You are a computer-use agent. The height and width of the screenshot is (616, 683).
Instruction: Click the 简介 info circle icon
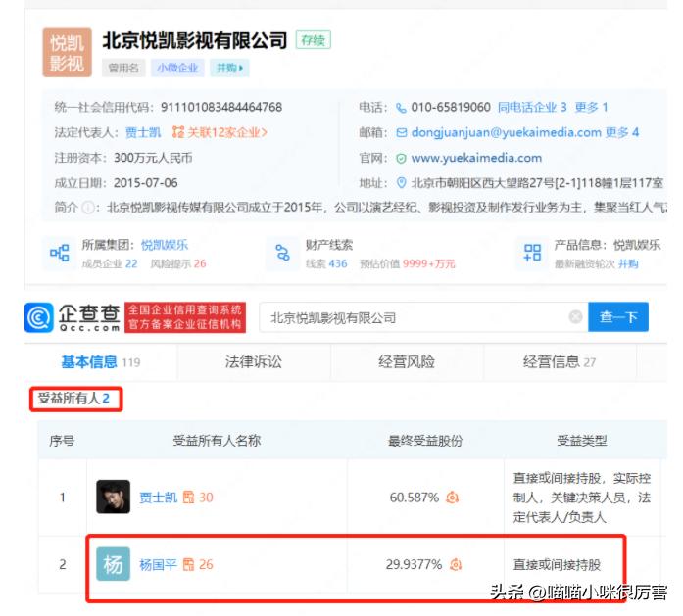[x=88, y=208]
